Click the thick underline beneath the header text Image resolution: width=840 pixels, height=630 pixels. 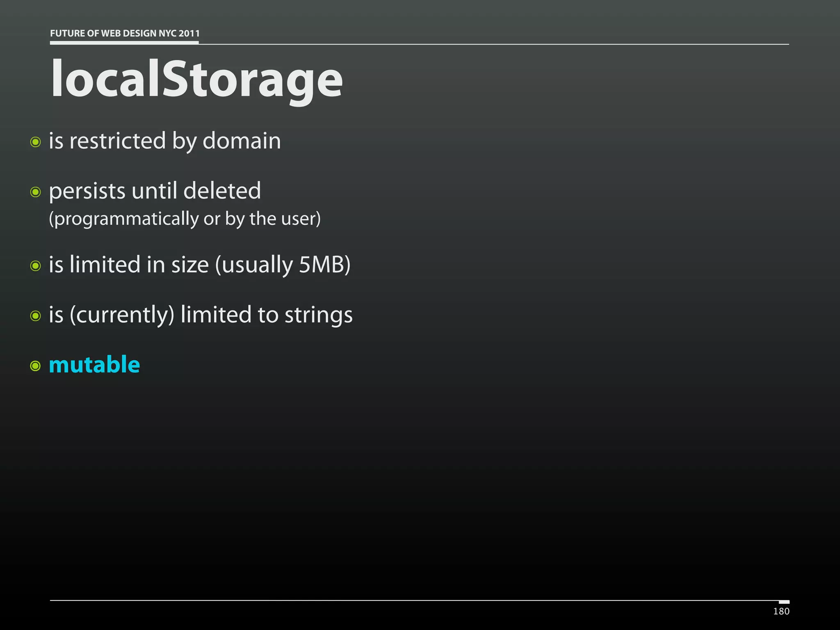point(124,42)
